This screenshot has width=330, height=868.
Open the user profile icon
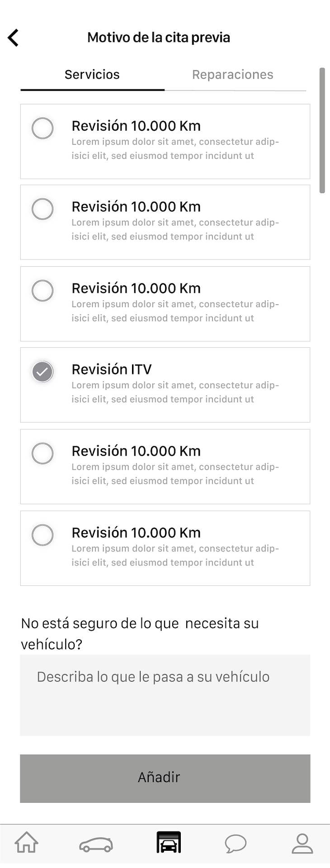click(302, 844)
